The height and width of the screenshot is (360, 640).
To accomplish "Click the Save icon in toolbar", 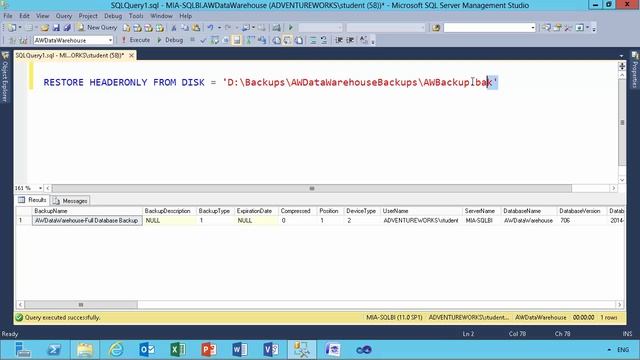I will tap(56, 27).
